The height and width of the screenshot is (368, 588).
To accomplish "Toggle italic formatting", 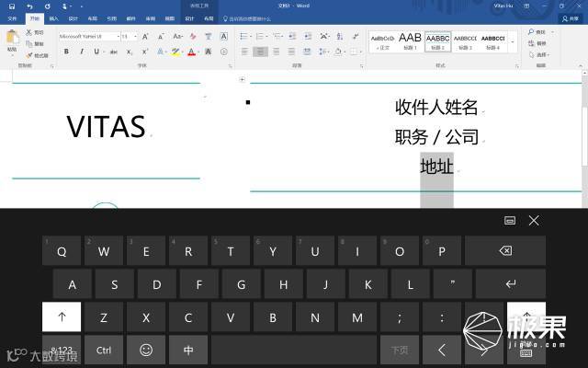I will pos(82,52).
